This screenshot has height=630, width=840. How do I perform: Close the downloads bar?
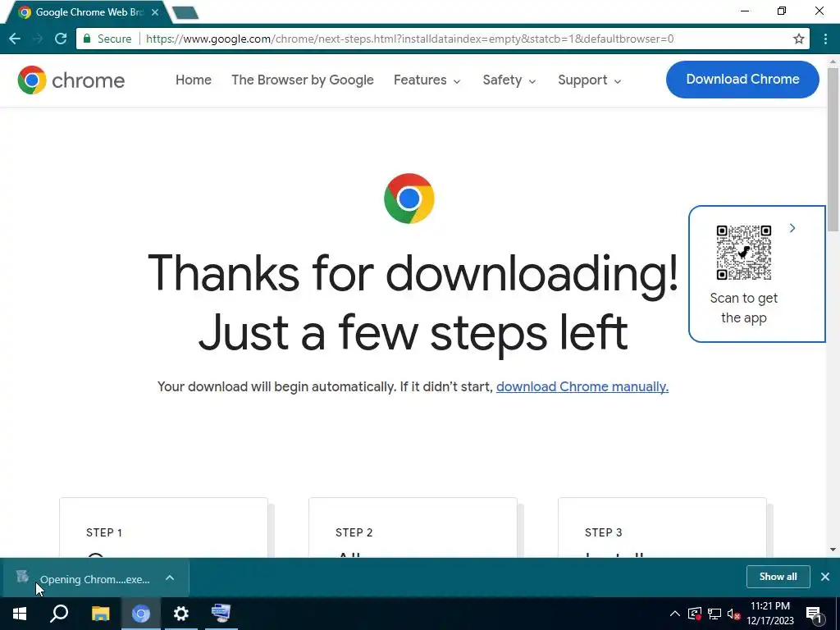[x=825, y=577]
